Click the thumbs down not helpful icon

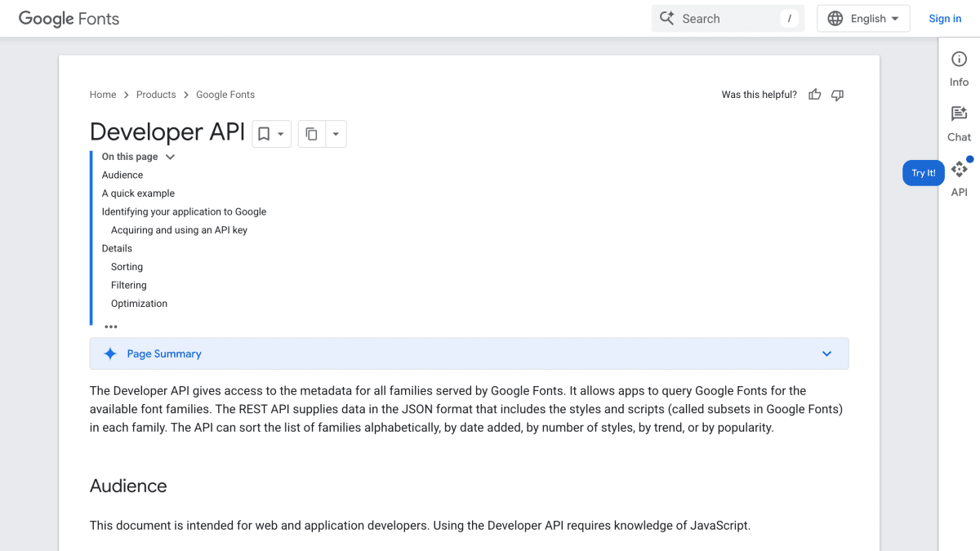837,95
